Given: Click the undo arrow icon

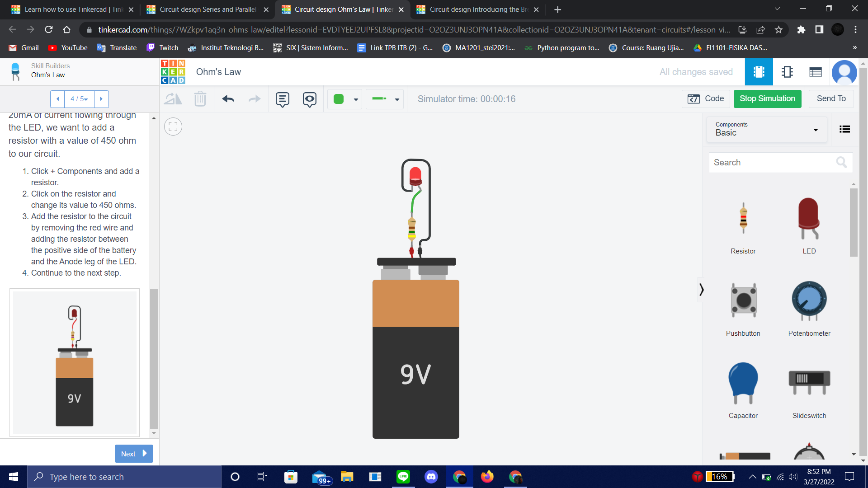Looking at the screenshot, I should click(228, 99).
